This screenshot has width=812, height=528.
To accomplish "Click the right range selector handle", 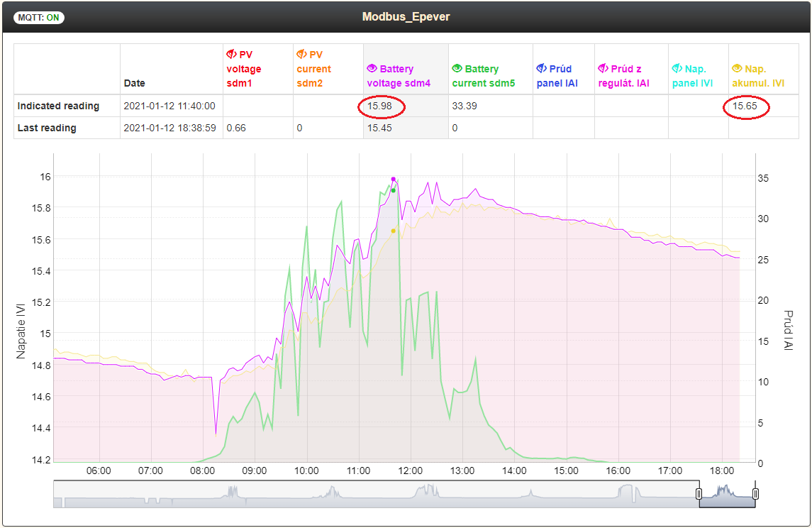I will [x=755, y=494].
